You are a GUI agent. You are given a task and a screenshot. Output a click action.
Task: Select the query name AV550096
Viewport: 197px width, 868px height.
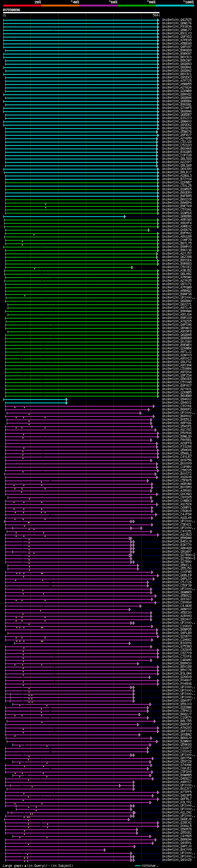click(11, 10)
